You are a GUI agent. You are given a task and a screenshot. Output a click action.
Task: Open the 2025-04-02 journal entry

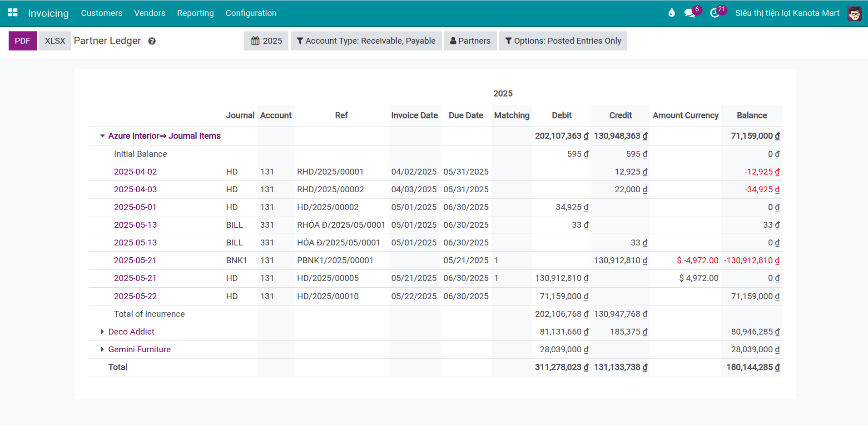coord(135,172)
